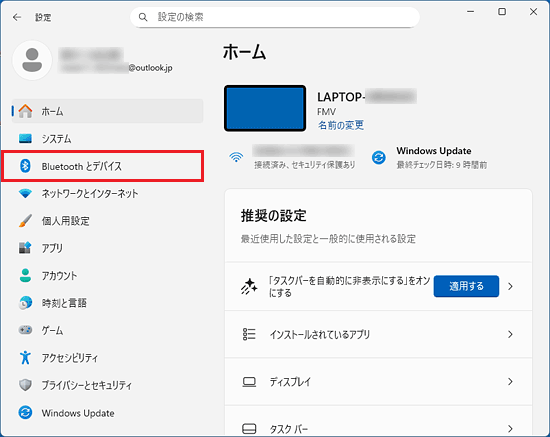Minimize the Settings window
The image size is (550, 437).
coord(471,12)
